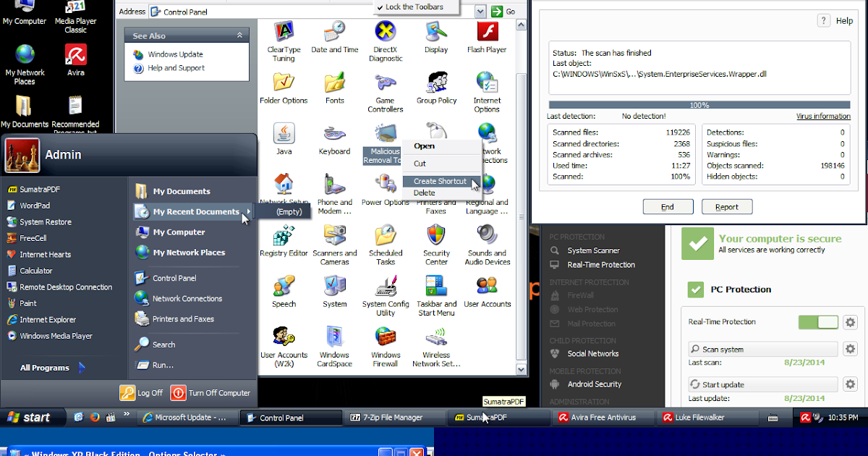Open Scan system settings gear
Image resolution: width=868 pixels, height=456 pixels.
(x=851, y=349)
